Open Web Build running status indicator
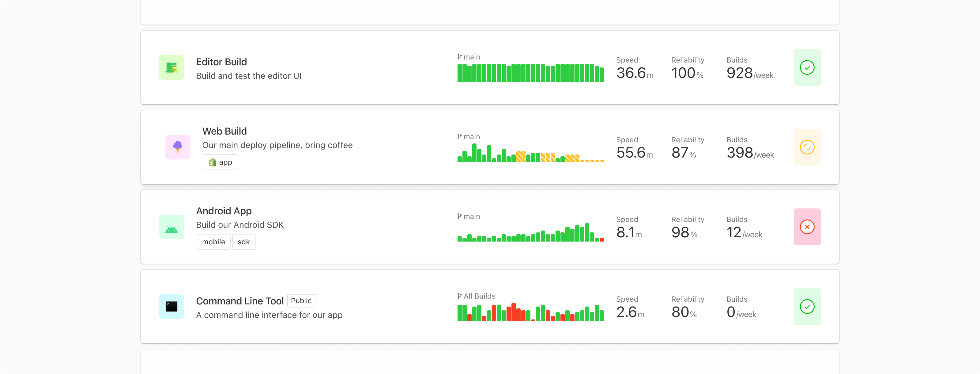The height and width of the screenshot is (374, 980). [x=807, y=147]
